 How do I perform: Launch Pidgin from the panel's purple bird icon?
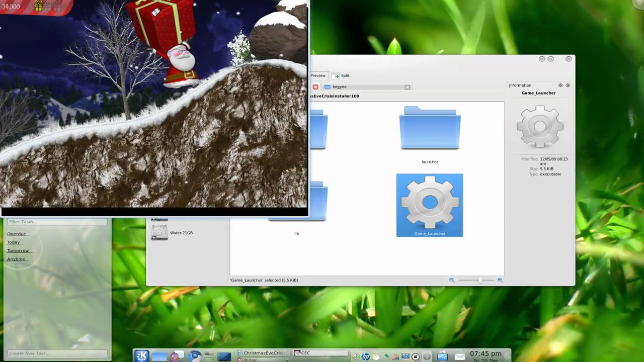coord(177,356)
